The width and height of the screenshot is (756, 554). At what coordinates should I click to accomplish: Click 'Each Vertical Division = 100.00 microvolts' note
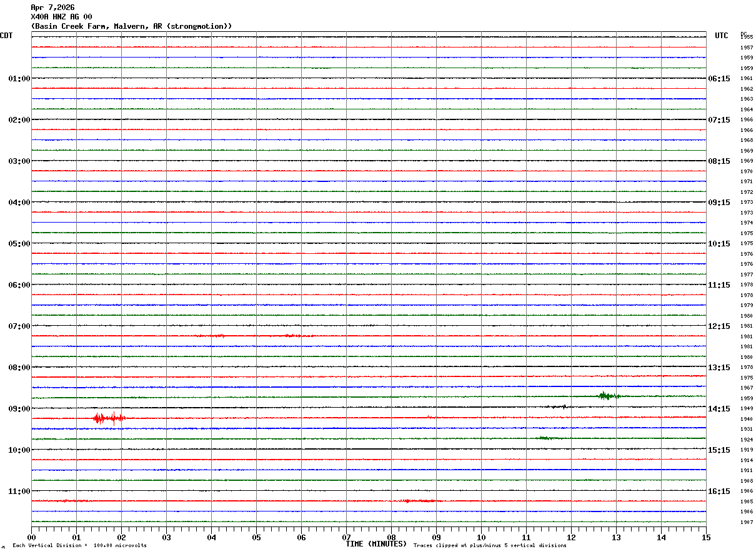(79, 546)
